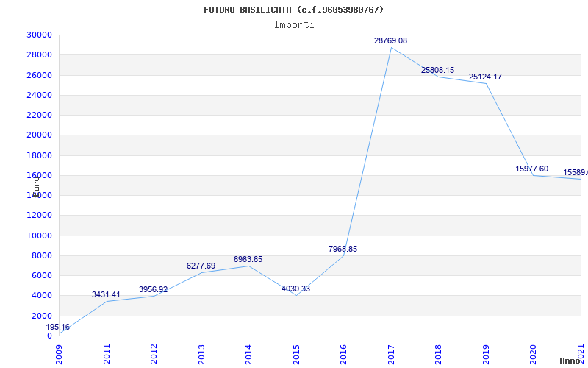Click the 195.16 data label
The height and width of the screenshot is (368, 588).
pos(58,327)
